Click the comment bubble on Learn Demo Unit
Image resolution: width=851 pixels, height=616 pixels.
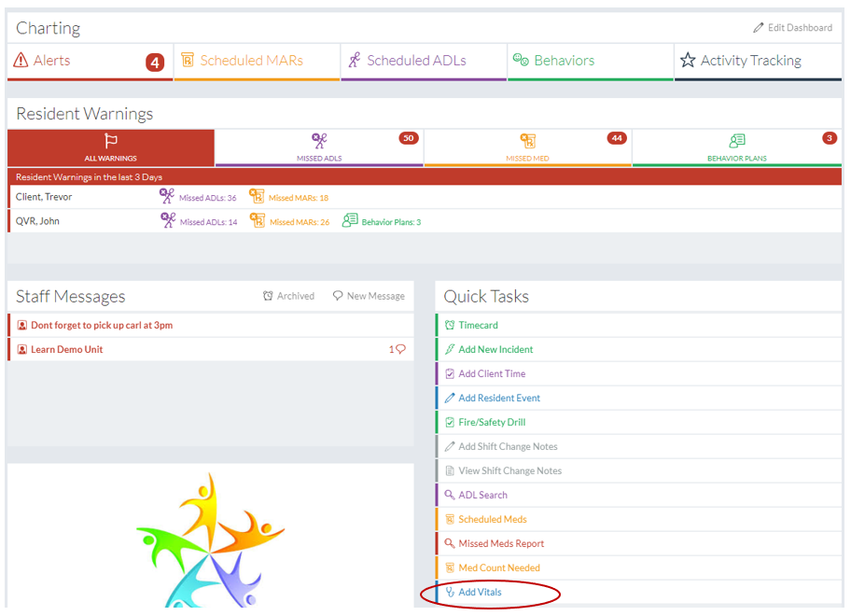tap(400, 350)
